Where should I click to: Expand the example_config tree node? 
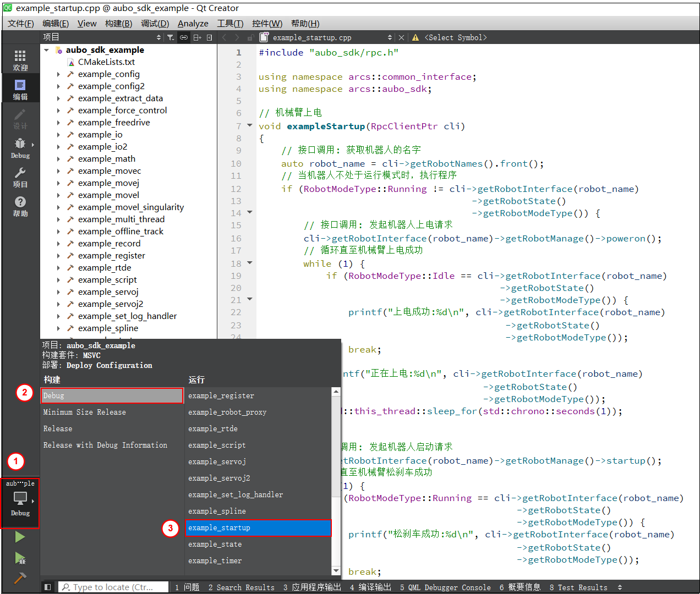coord(58,74)
